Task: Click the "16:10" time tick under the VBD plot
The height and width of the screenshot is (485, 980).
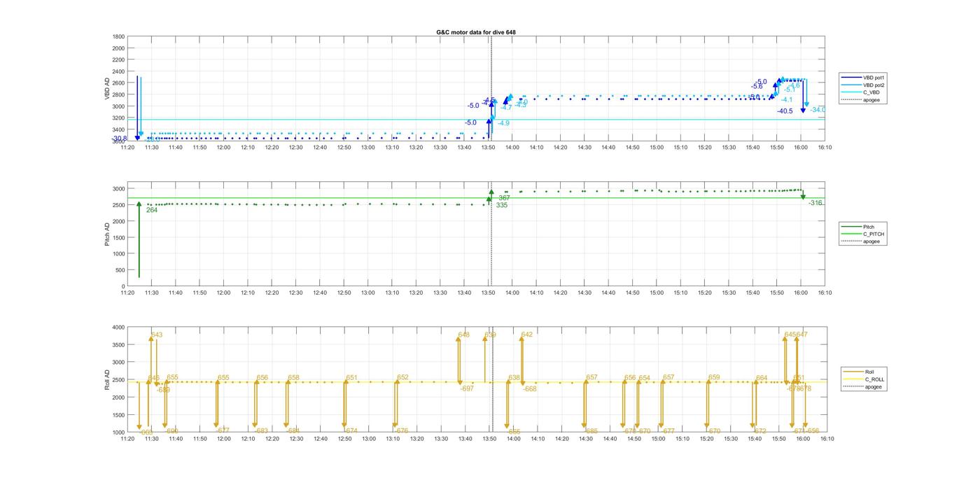Action: pyautogui.click(x=825, y=147)
